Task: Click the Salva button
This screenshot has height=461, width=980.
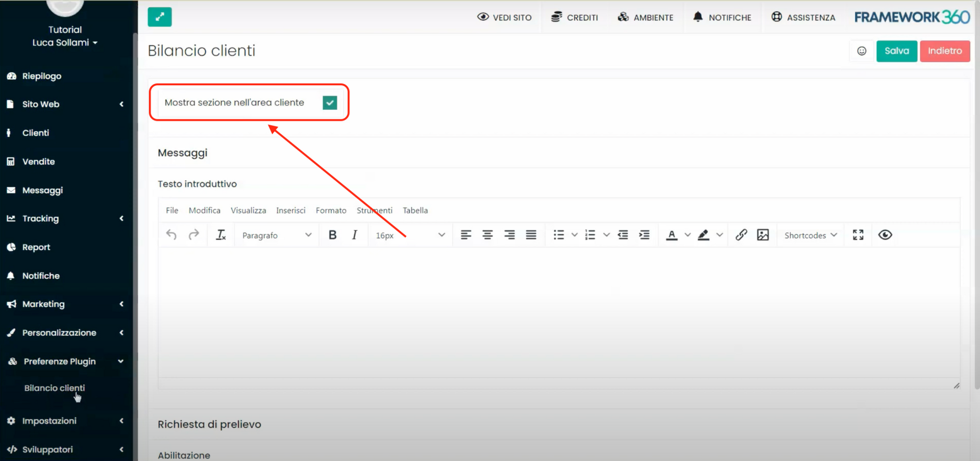Action: (x=896, y=51)
